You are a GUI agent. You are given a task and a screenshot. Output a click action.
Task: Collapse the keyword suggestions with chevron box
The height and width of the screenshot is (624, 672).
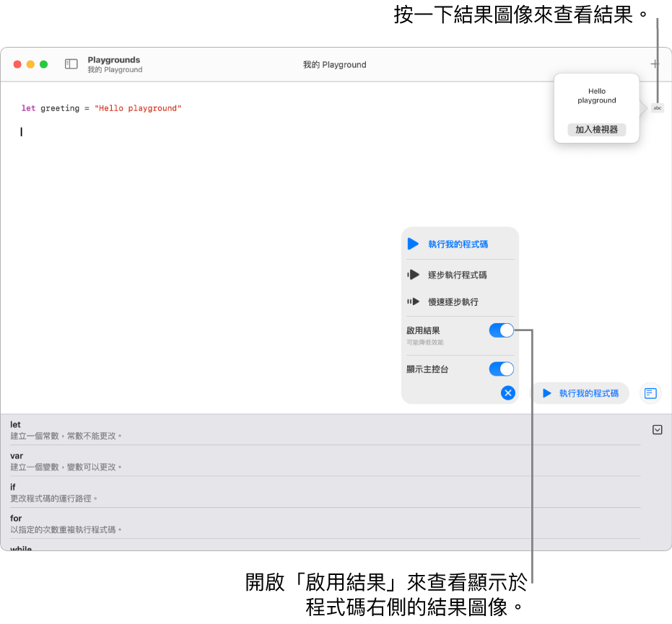pos(657,429)
